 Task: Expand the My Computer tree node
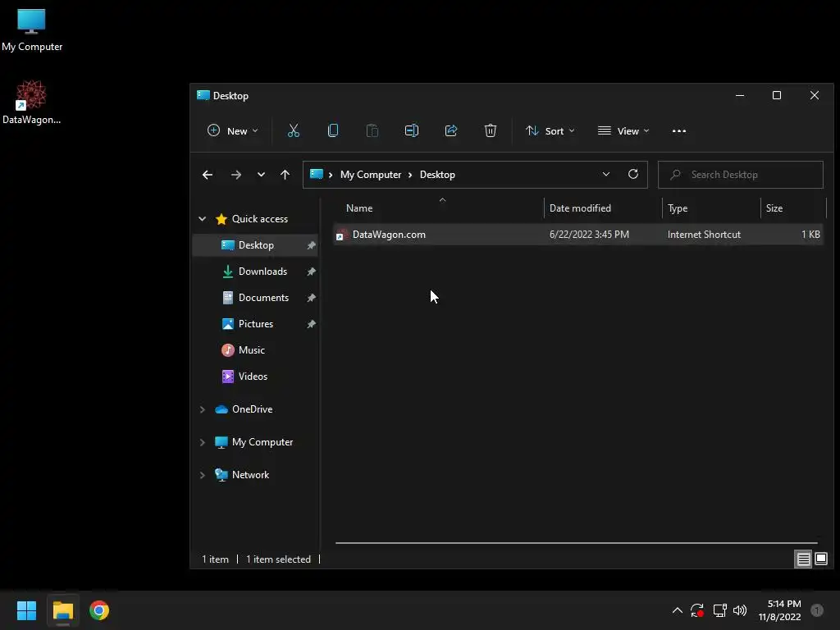tap(203, 442)
